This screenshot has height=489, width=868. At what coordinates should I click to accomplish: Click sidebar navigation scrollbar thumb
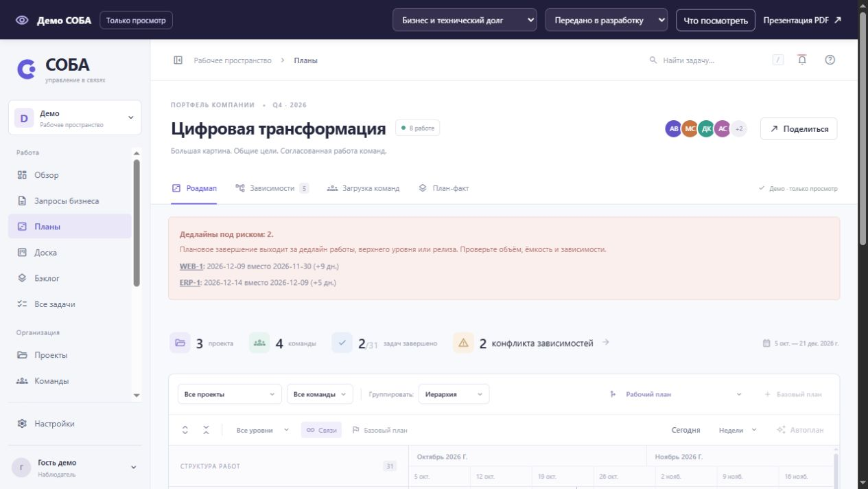coord(137,223)
